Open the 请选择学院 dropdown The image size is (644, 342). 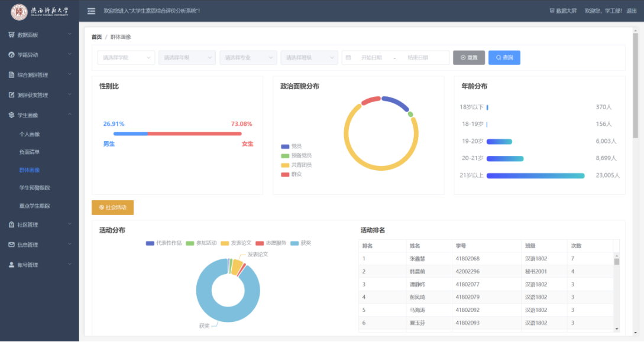tap(126, 58)
